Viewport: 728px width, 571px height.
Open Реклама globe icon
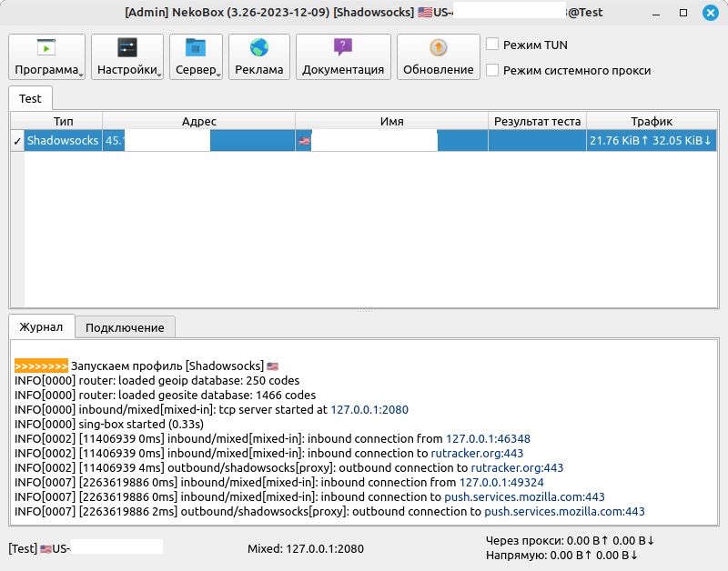tap(259, 48)
